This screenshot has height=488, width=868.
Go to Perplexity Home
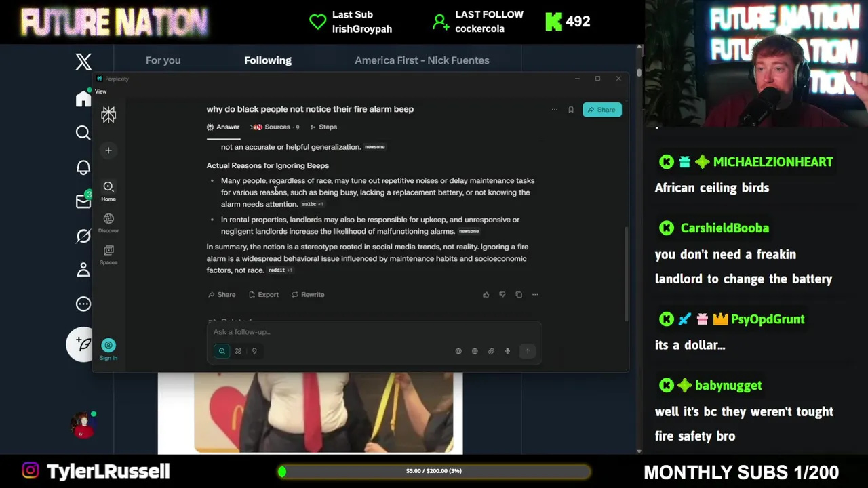108,190
